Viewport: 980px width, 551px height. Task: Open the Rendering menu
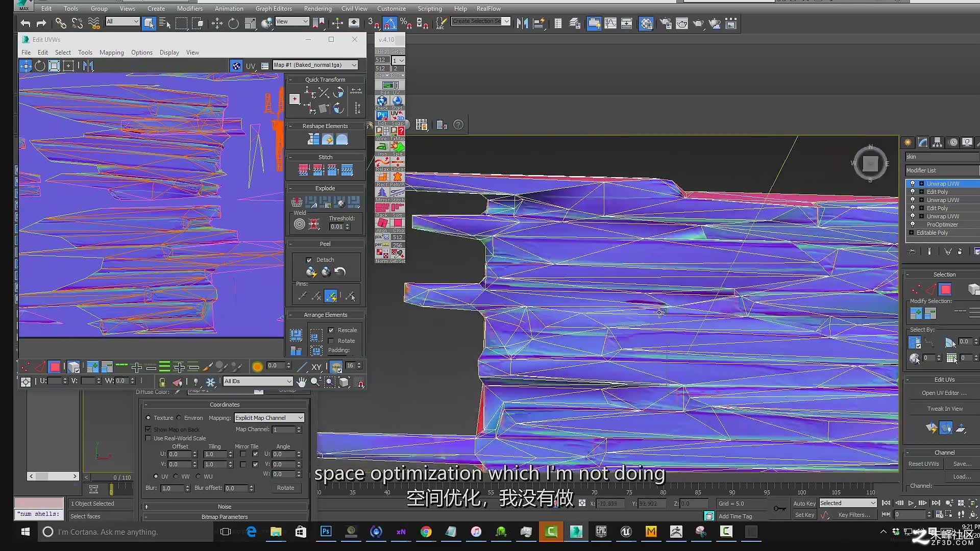pos(317,9)
